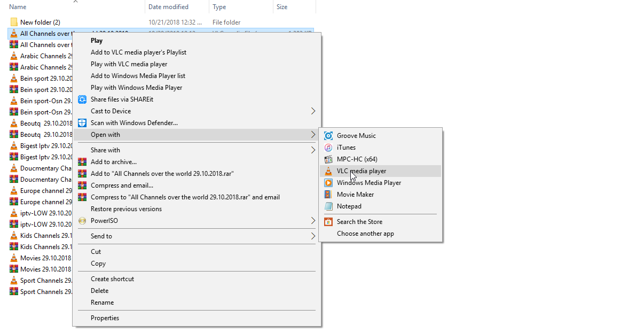Select WinRAR icon of Beoutq archive

[x=14, y=135]
